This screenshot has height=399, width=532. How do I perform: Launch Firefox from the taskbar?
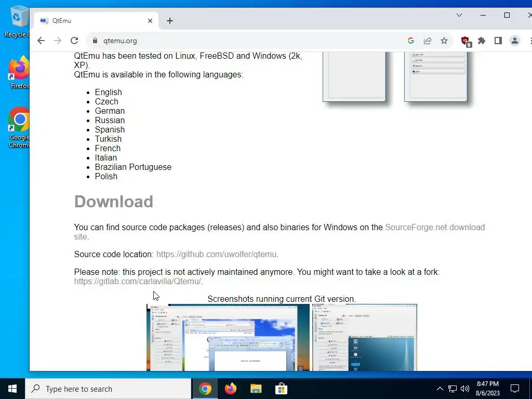231,389
